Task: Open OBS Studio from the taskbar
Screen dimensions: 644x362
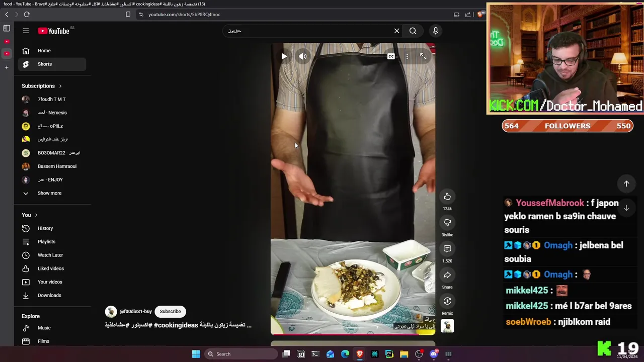Action: (x=419, y=354)
